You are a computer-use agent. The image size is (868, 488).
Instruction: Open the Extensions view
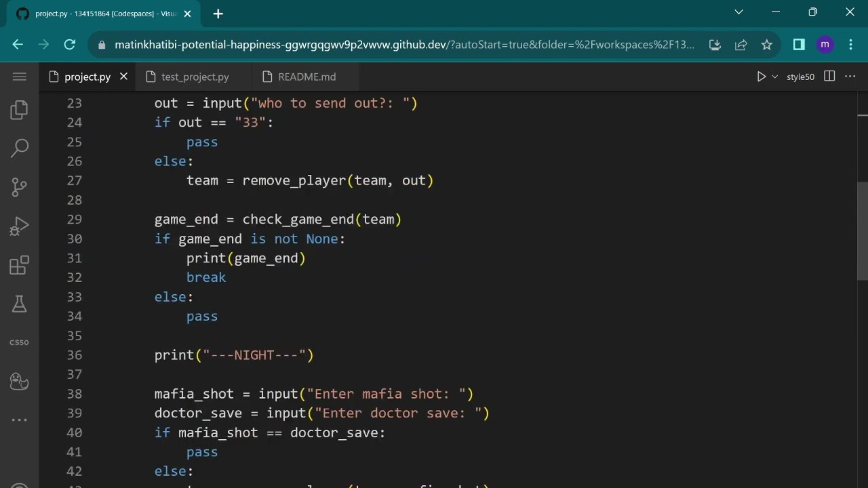tap(19, 265)
